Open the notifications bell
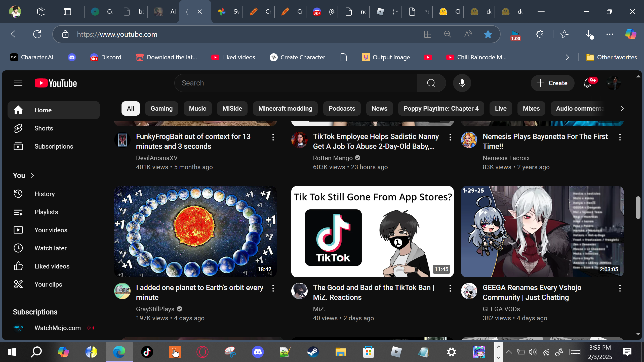The image size is (644, 362). [x=587, y=83]
